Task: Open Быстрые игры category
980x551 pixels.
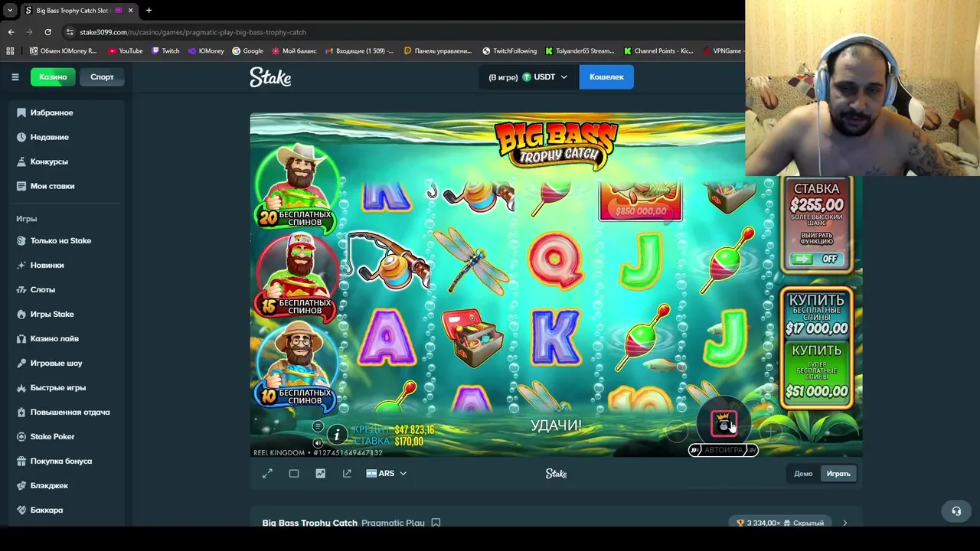Action: click(67, 387)
